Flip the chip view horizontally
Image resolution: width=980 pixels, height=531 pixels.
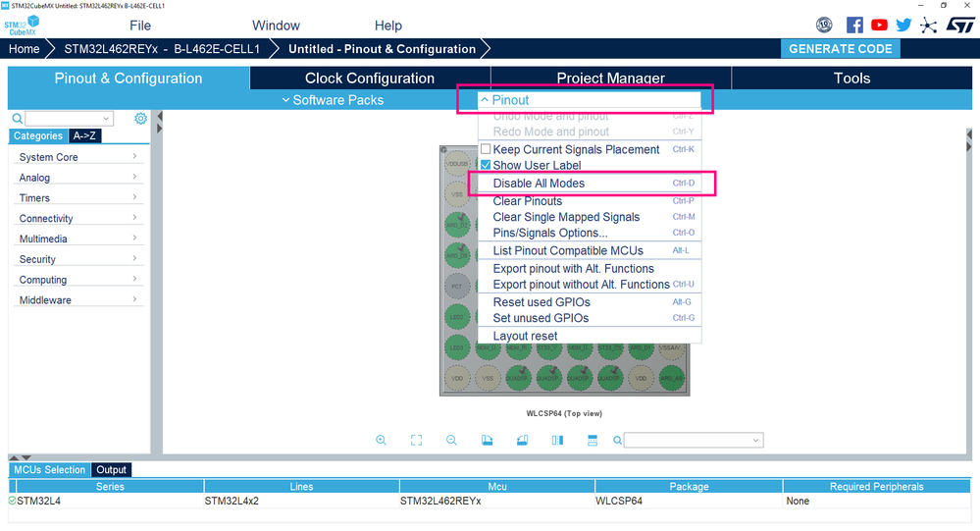[x=557, y=441]
